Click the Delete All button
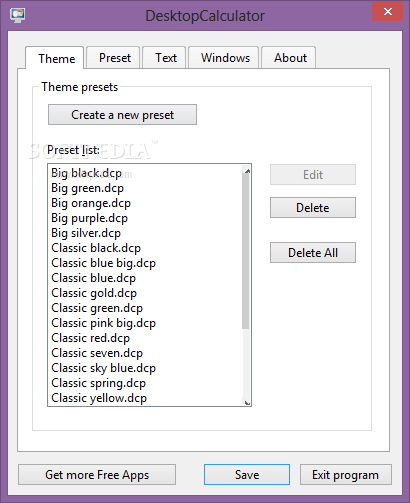The image size is (410, 503). 313,252
